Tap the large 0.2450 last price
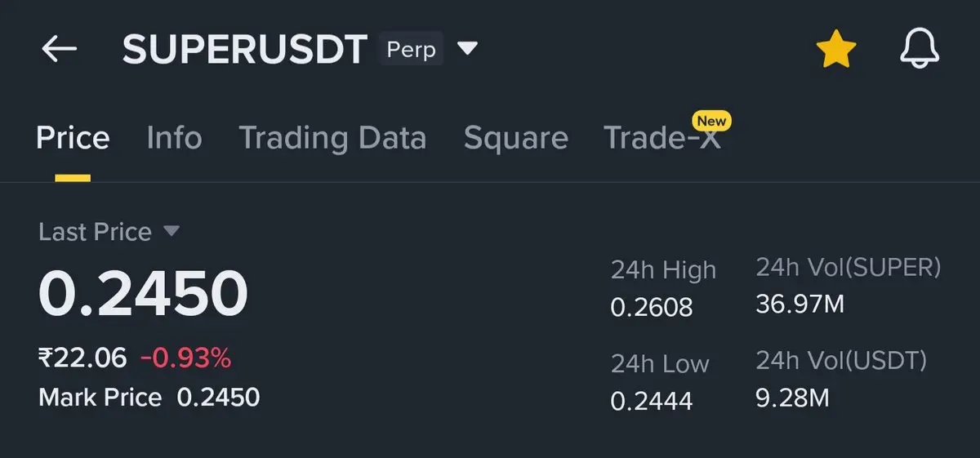Image resolution: width=980 pixels, height=458 pixels. (143, 294)
